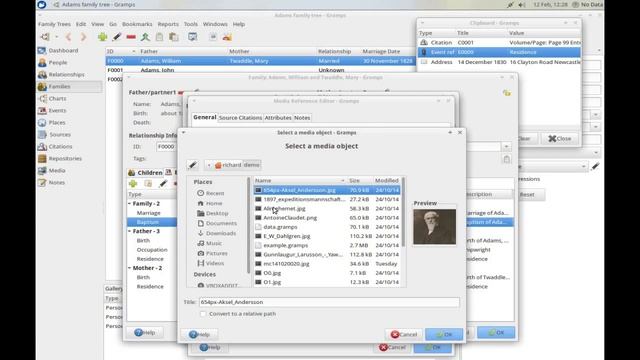Select the Citation C0001 row in Clipboard
Viewport: 640px width, 360px height.
pos(499,42)
